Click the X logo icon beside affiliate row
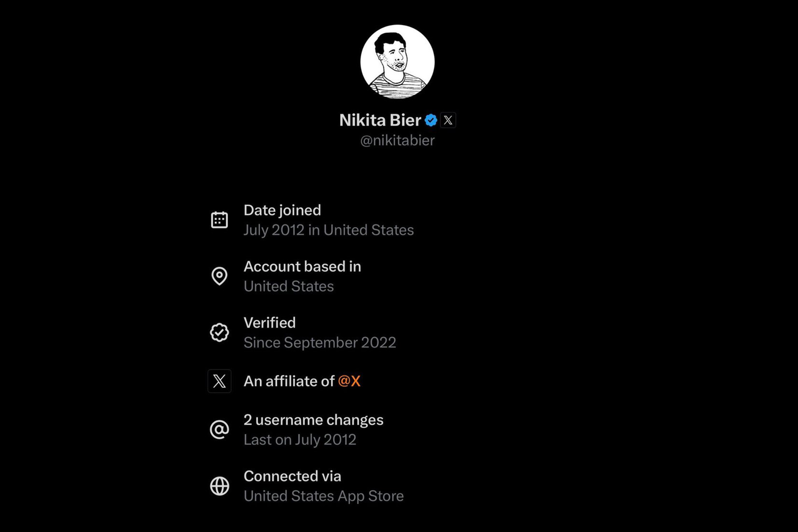Viewport: 798px width, 532px height. [219, 381]
